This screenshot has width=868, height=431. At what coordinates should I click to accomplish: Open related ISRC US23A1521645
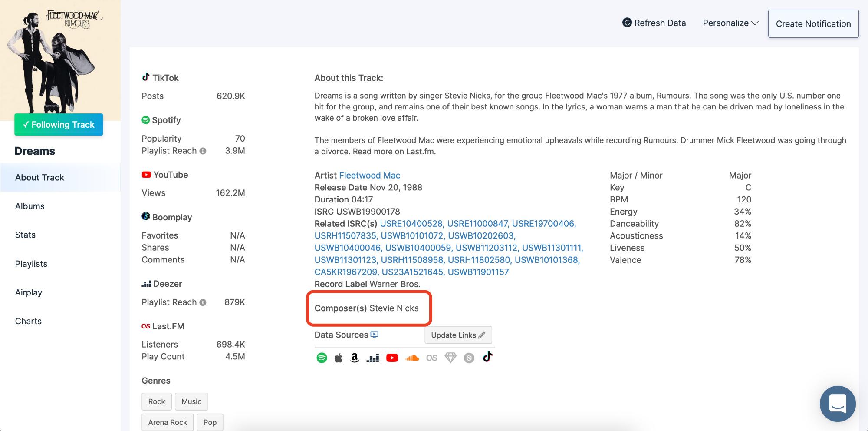click(x=412, y=272)
